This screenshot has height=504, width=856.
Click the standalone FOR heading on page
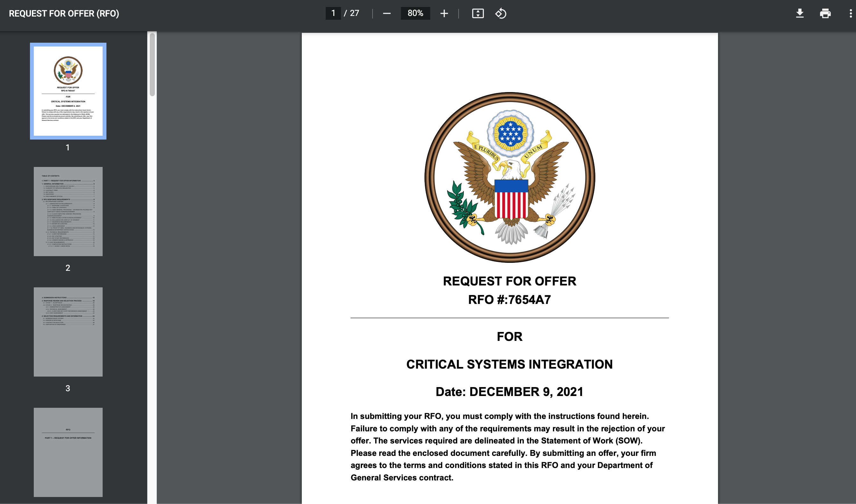[x=510, y=336]
